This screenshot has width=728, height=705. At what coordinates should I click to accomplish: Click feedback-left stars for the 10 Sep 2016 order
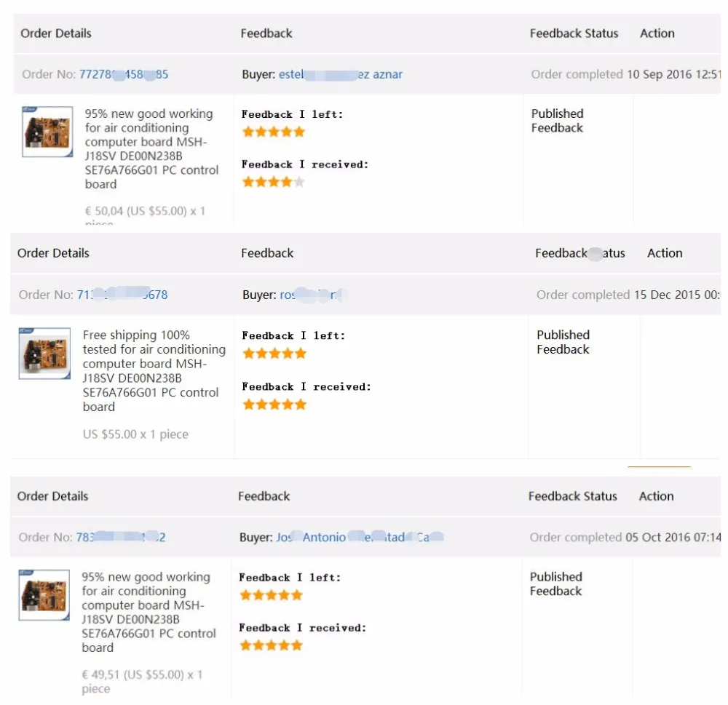[273, 132]
